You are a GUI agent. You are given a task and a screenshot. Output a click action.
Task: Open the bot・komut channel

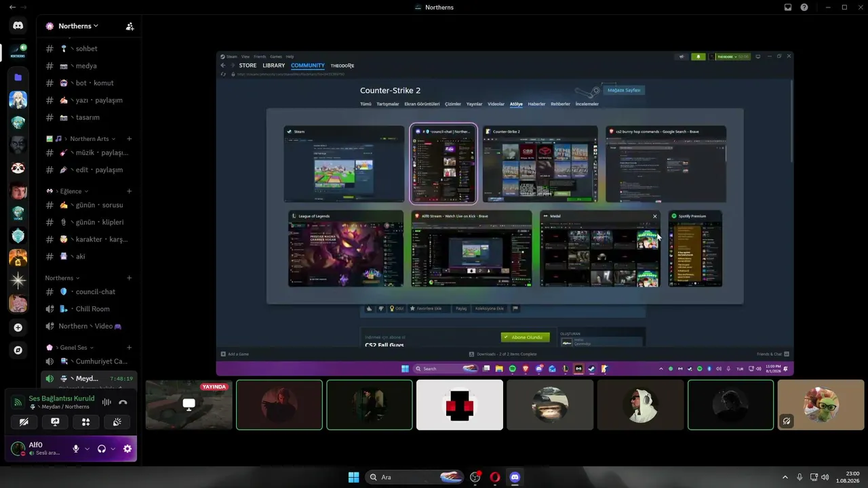[89, 83]
